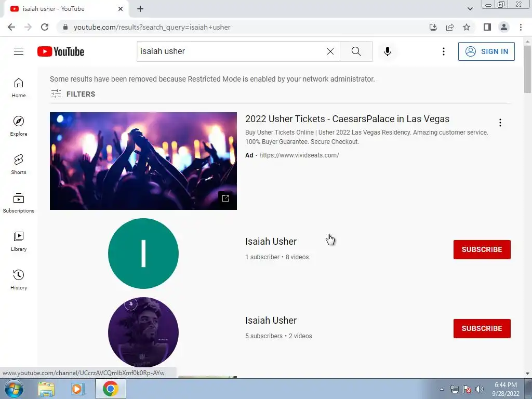View site information via the lock icon
Viewport: 532px width, 399px height.
tap(65, 27)
